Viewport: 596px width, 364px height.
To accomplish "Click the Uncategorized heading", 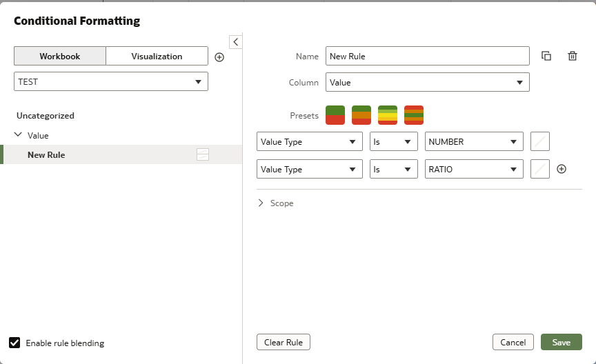I will pos(46,116).
